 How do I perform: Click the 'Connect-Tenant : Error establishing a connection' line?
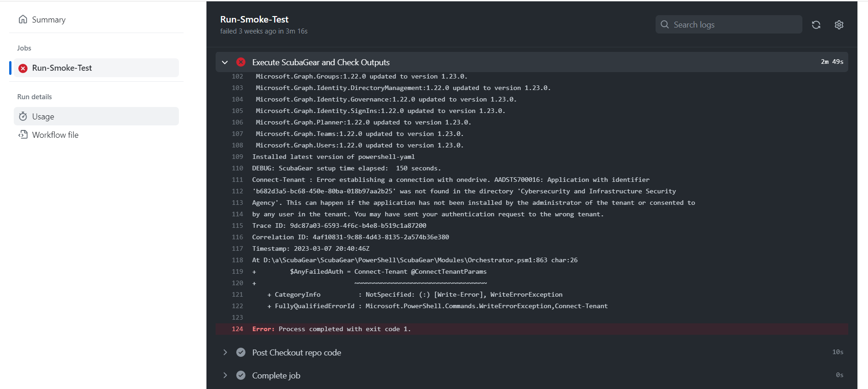(x=451, y=180)
